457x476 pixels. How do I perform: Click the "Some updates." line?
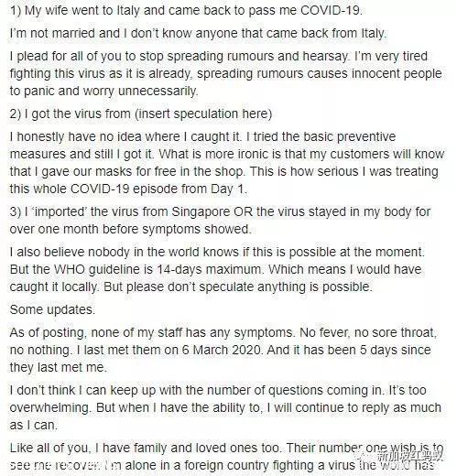52,309
